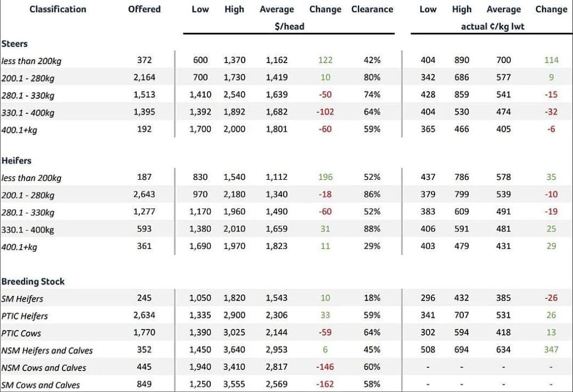Click the Classification column header
Image resolution: width=573 pixels, height=392 pixels.
(x=58, y=9)
